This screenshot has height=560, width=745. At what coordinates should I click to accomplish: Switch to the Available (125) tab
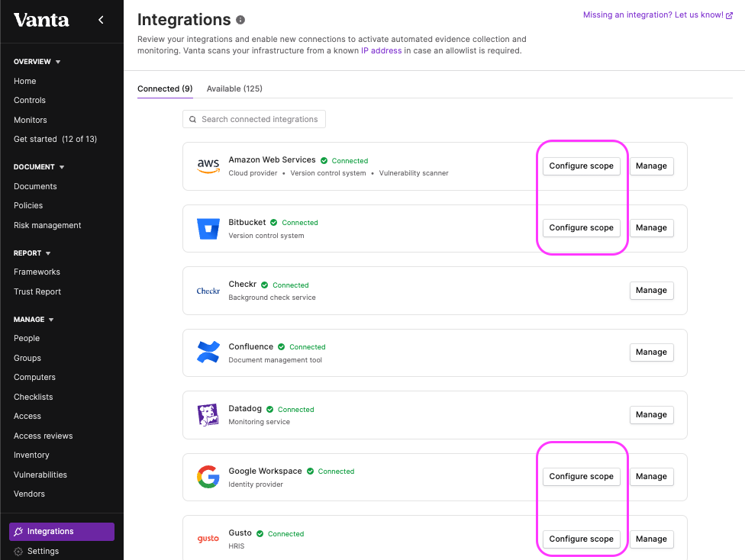234,89
